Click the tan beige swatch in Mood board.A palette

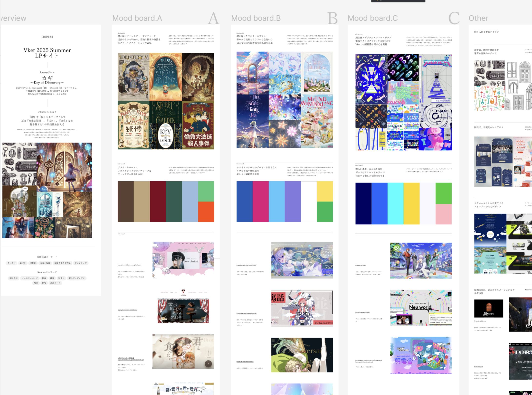[142, 202]
